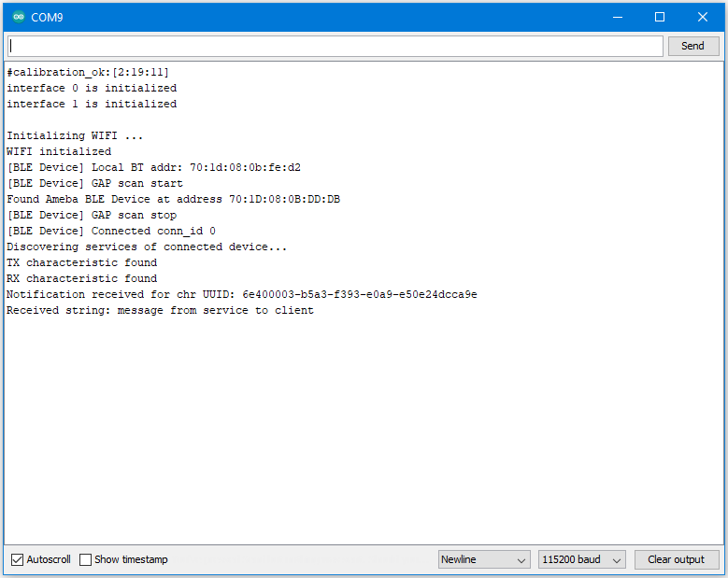Click the 'TX characteristic found' line
The height and width of the screenshot is (578, 728).
(x=81, y=262)
